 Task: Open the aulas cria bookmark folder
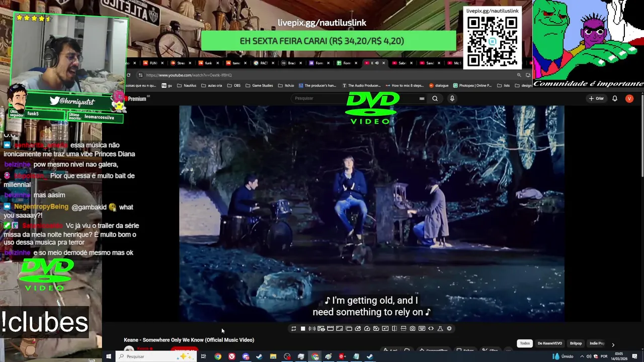click(x=211, y=85)
